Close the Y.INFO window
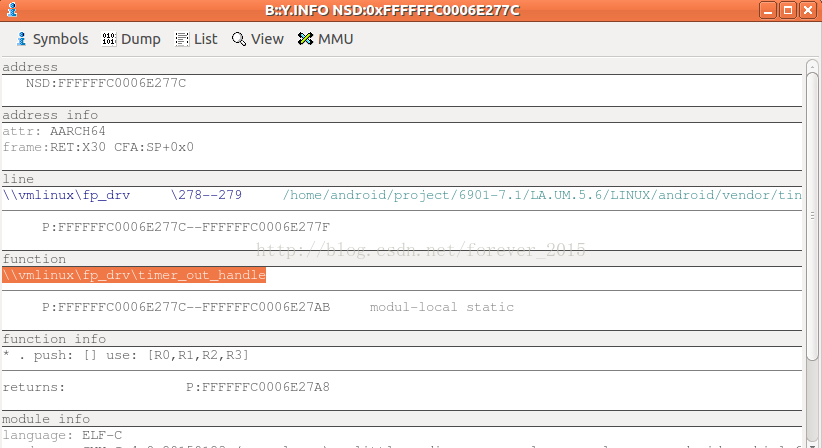The height and width of the screenshot is (448, 822). coord(808,10)
